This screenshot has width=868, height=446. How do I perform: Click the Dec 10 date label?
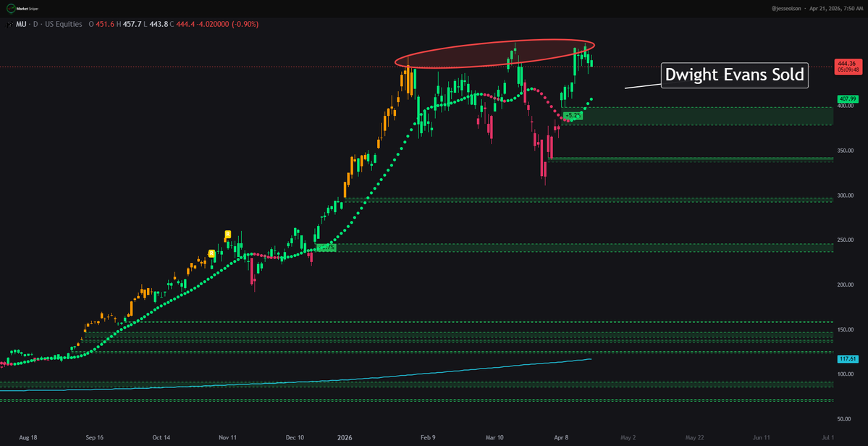295,437
